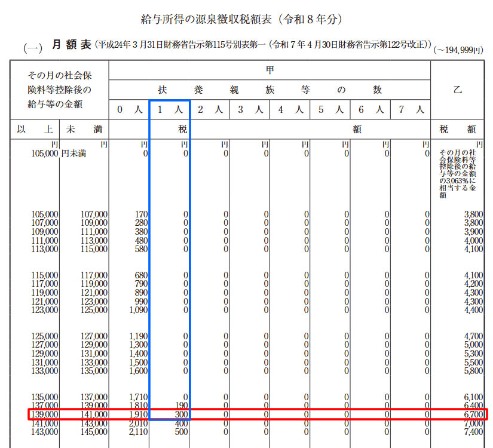Viewport: 493px width, 448px height.
Task: Click the 0人 dependents column header
Action: (x=129, y=110)
